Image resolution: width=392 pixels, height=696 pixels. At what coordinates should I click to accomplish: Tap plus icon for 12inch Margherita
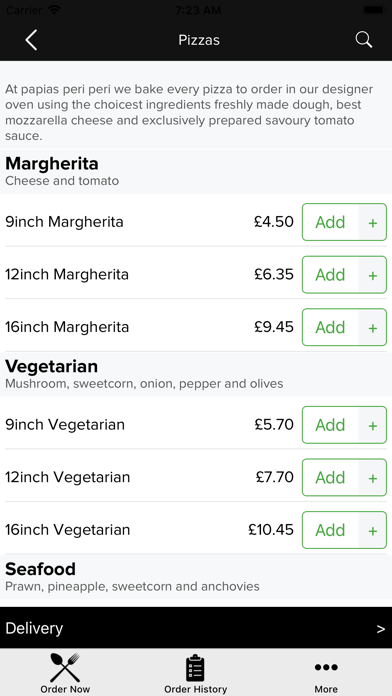pos(373,275)
